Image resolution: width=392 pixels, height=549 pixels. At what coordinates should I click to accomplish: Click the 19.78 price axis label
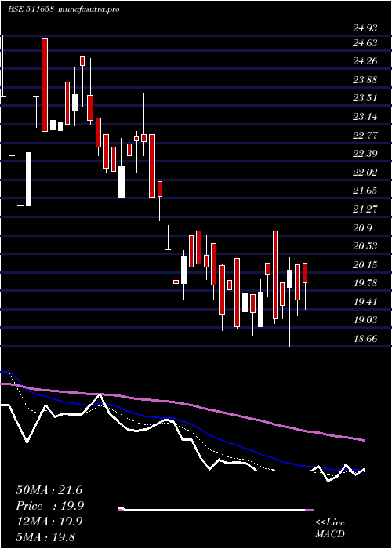click(365, 283)
